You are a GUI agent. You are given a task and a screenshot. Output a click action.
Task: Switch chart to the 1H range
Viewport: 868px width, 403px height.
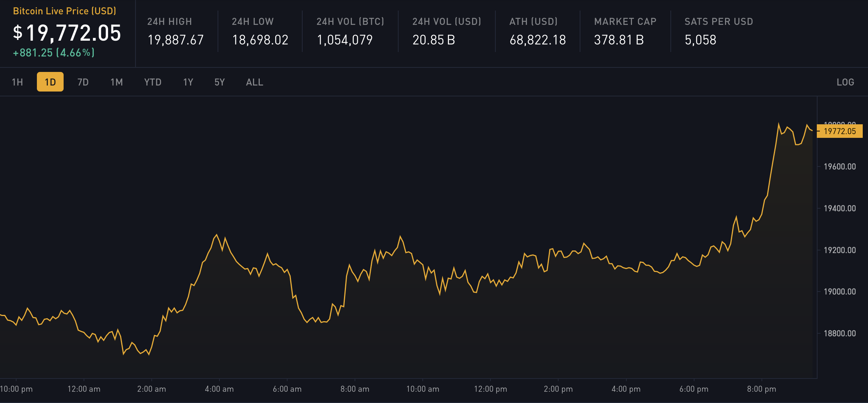click(17, 82)
